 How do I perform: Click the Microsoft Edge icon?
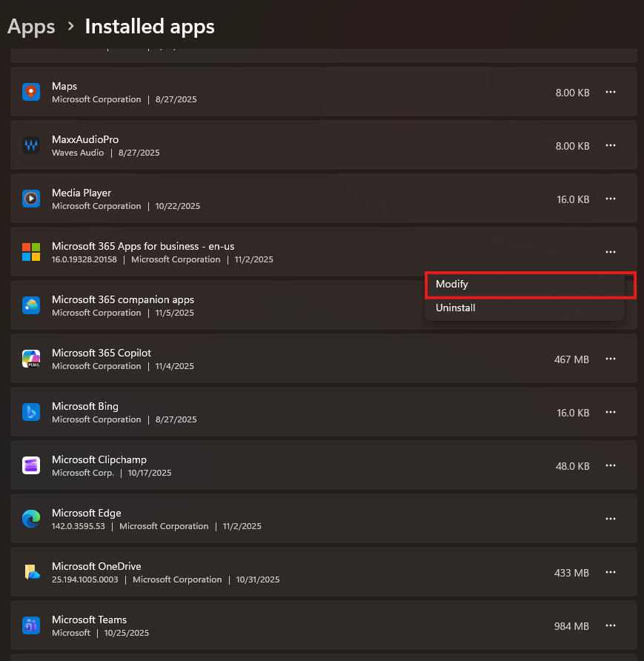[31, 519]
